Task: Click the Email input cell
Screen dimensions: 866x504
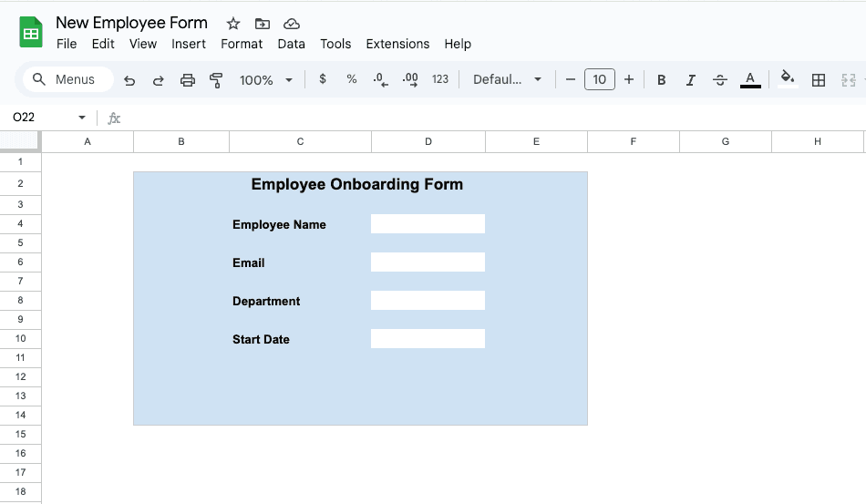Action: 428,262
